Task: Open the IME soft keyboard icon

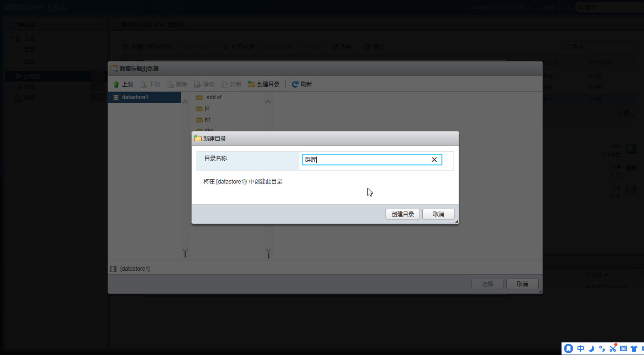Action: point(623,348)
